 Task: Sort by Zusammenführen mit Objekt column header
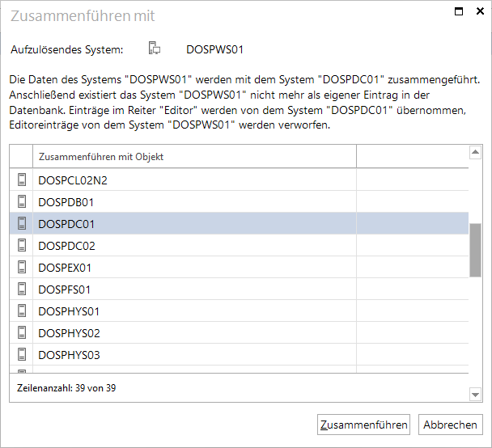(194, 156)
